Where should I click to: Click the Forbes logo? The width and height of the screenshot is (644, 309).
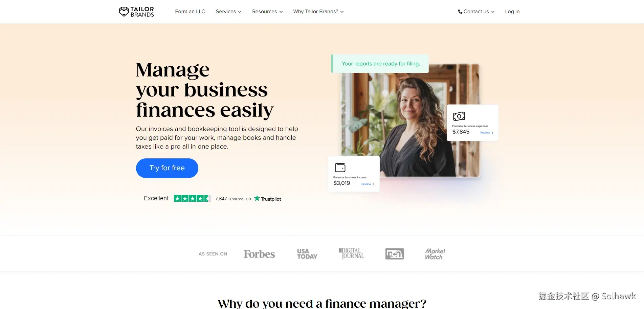coord(259,254)
